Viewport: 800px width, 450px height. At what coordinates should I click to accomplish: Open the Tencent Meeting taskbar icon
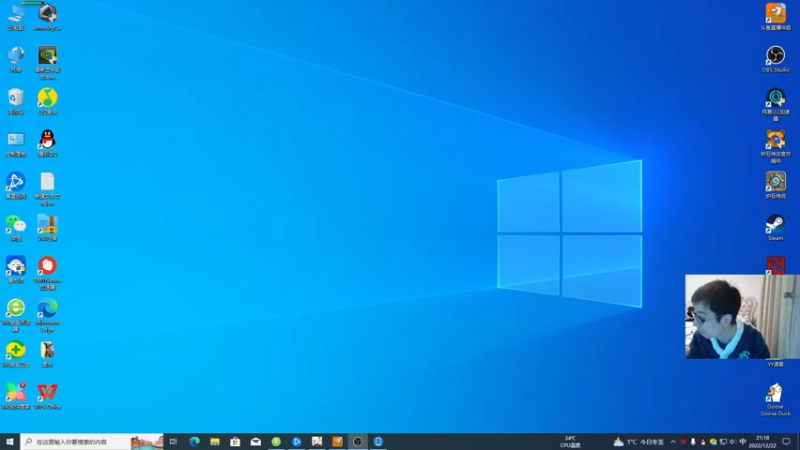coord(296,441)
